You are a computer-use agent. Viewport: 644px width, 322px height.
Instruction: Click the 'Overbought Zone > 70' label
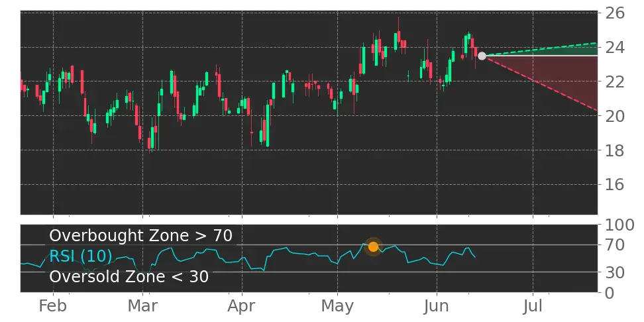tap(141, 236)
